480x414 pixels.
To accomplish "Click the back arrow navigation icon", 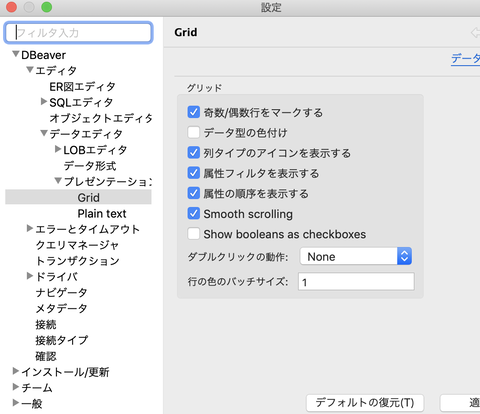I will 475,33.
